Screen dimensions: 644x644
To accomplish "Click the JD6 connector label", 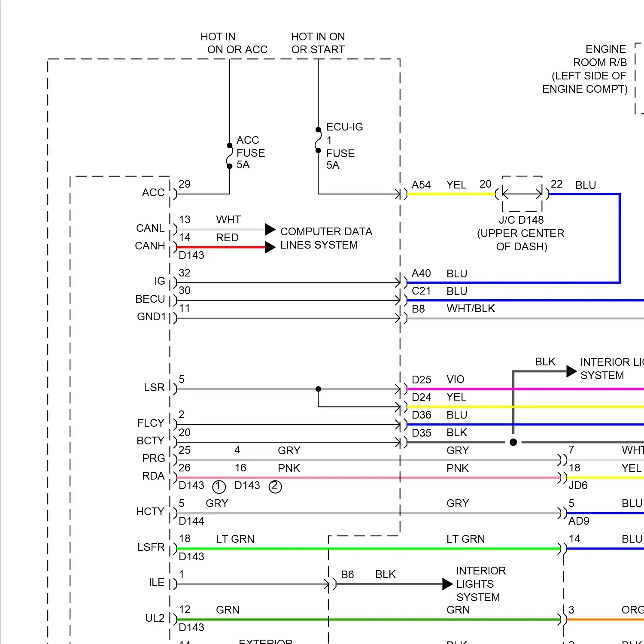I will pos(578,485).
